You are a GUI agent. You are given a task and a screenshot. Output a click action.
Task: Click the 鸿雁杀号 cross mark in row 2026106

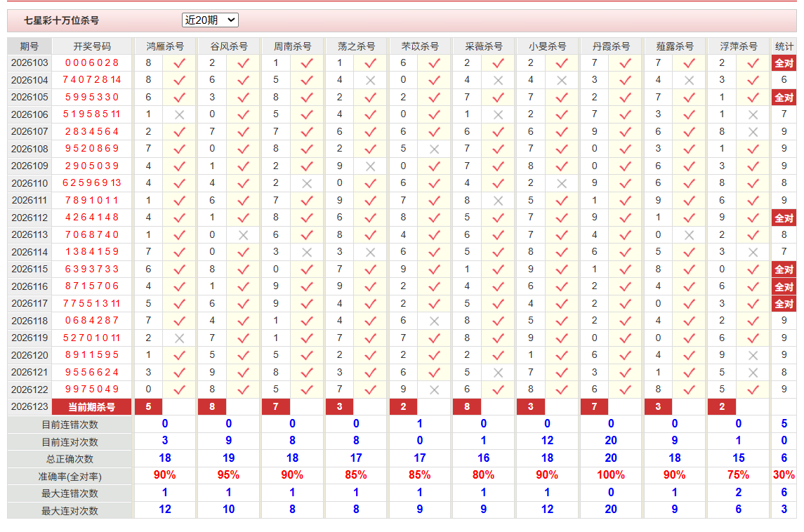click(179, 115)
